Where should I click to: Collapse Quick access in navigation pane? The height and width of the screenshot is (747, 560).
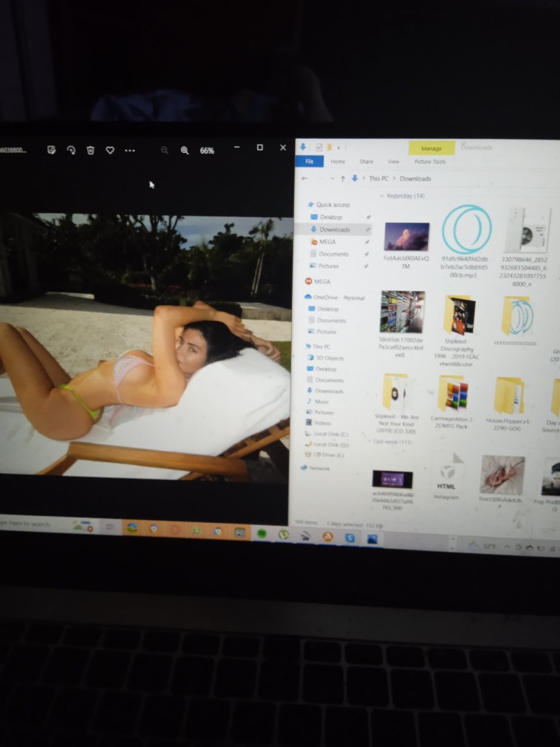click(x=310, y=205)
